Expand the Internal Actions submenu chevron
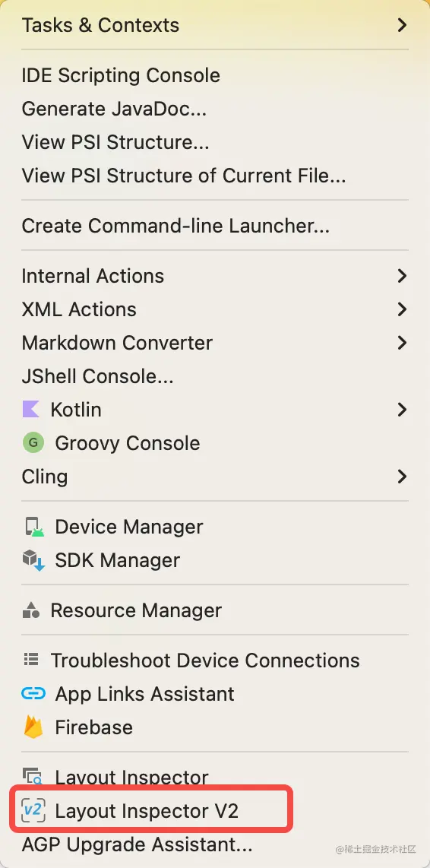Viewport: 430px width, 868px height. click(x=403, y=276)
